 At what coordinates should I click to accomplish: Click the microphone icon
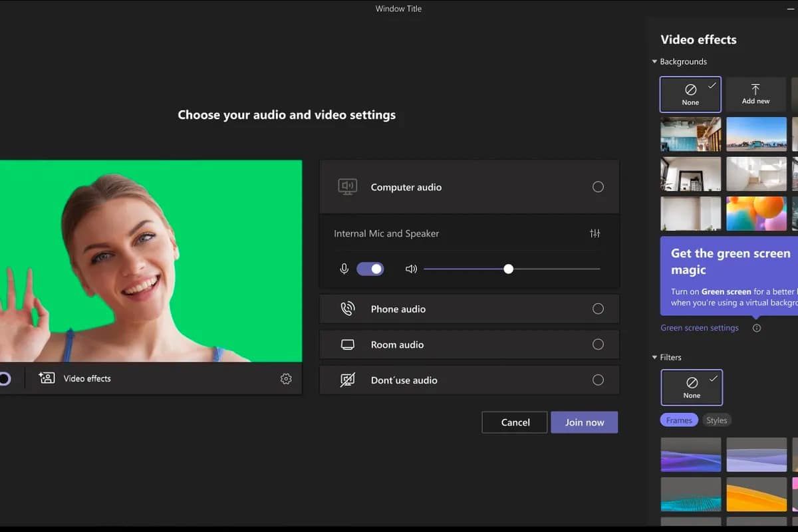coord(344,269)
